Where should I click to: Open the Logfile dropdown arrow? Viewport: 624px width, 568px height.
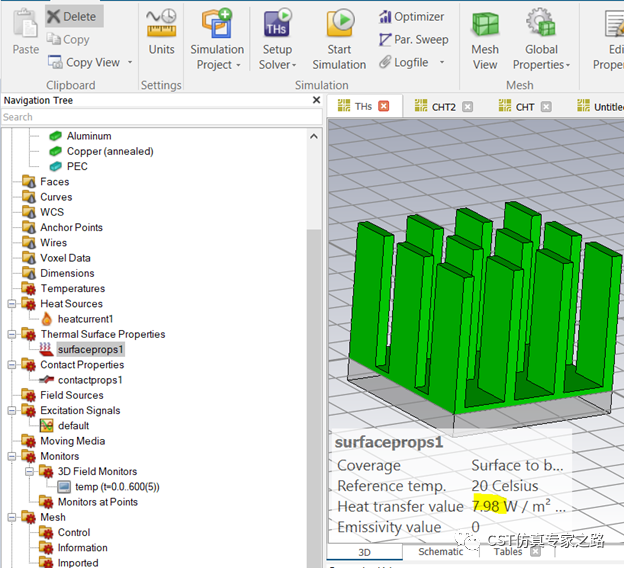[x=442, y=62]
